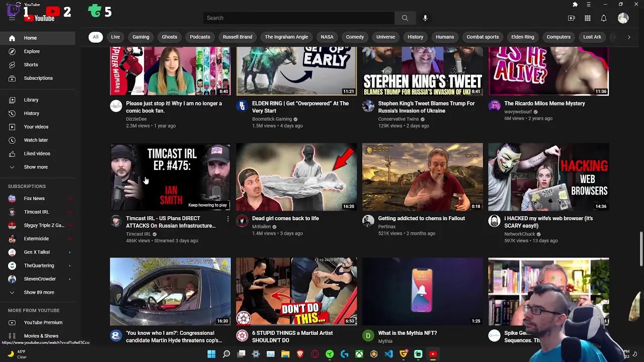This screenshot has height=362, width=644.
Task: Expand Show 89 more subscriptions
Action: coord(38,292)
